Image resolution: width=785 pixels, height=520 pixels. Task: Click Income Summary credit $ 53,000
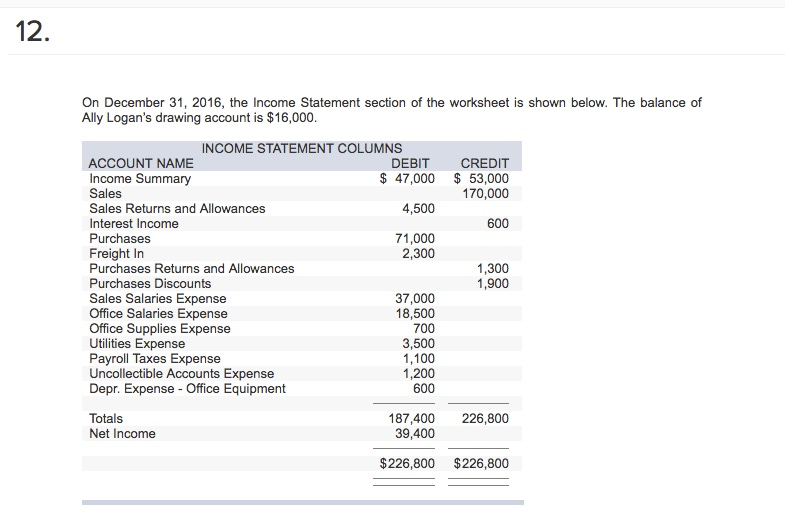pos(481,179)
